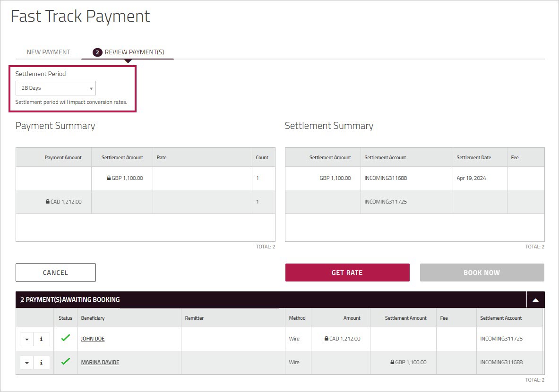Open the JOHN DOE beneficiary link

(93, 339)
